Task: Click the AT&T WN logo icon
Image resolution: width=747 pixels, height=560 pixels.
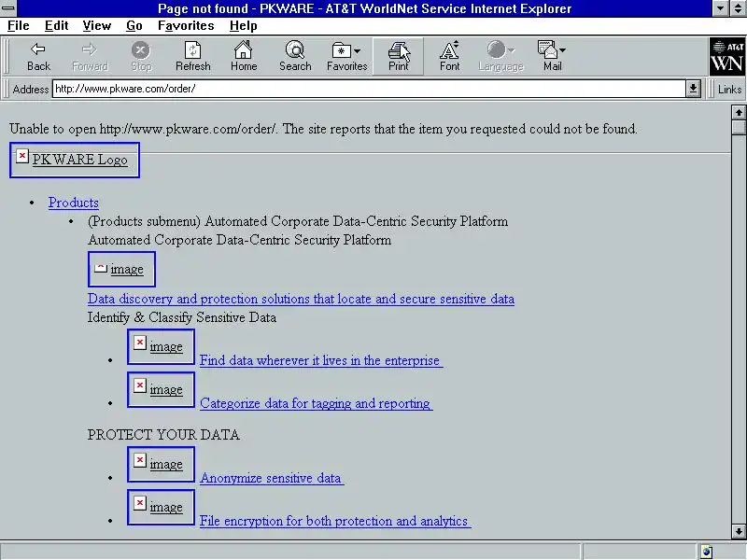Action: pyautogui.click(x=727, y=57)
